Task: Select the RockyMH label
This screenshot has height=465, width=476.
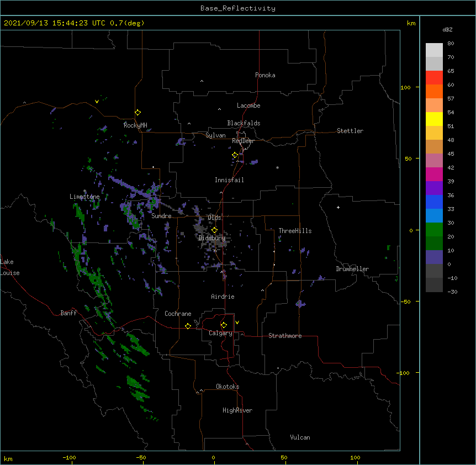Action: [135, 125]
